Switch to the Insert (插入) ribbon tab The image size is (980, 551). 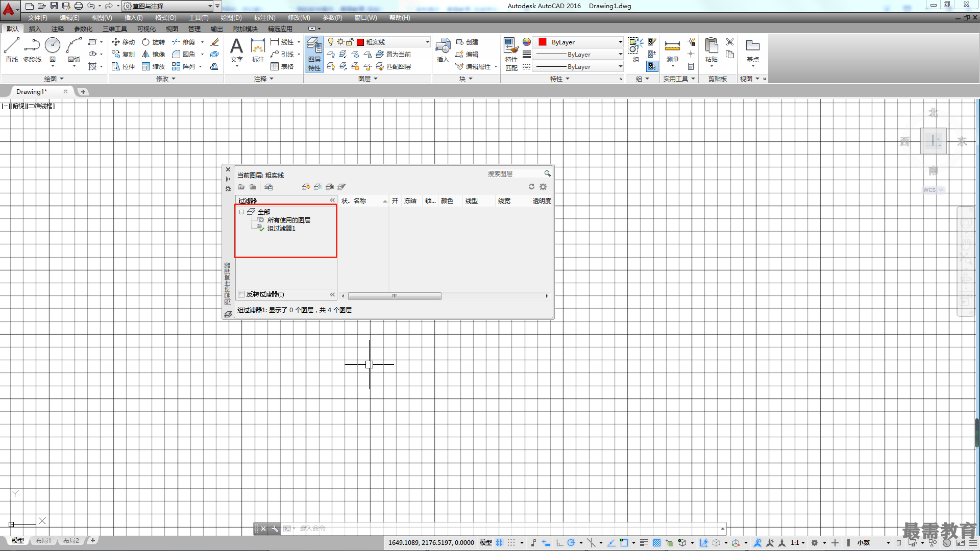(35, 29)
